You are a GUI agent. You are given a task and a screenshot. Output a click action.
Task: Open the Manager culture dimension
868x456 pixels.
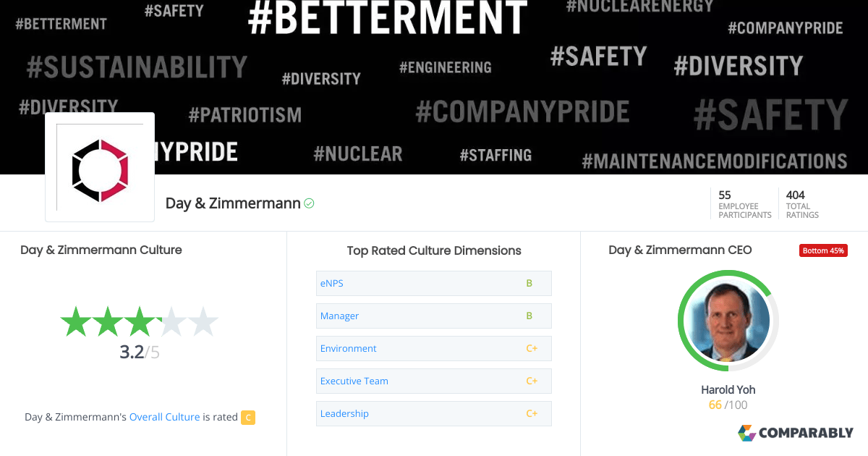click(339, 316)
